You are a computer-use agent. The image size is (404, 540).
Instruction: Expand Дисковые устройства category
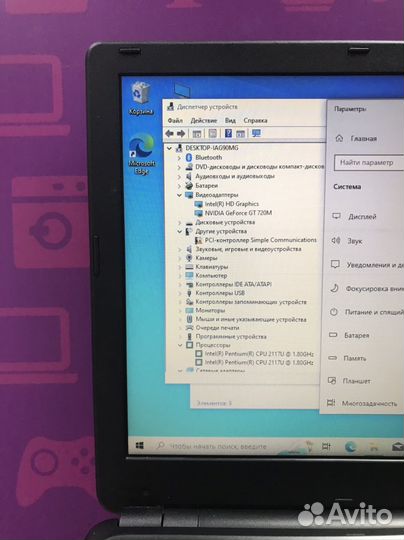(x=179, y=222)
